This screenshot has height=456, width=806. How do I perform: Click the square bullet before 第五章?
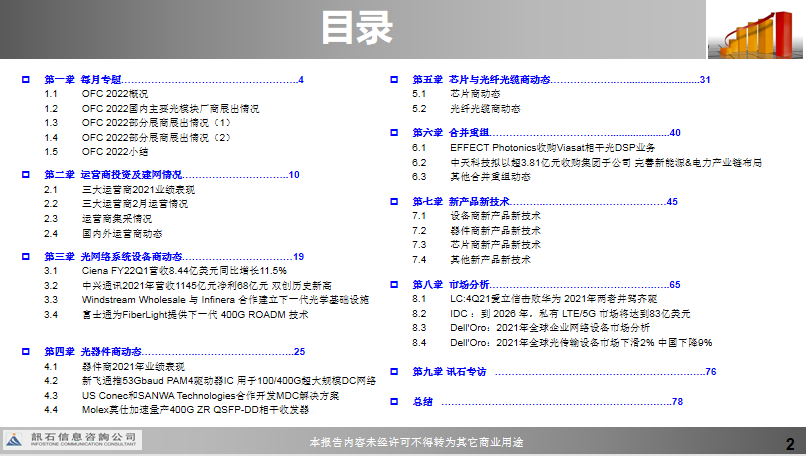394,79
